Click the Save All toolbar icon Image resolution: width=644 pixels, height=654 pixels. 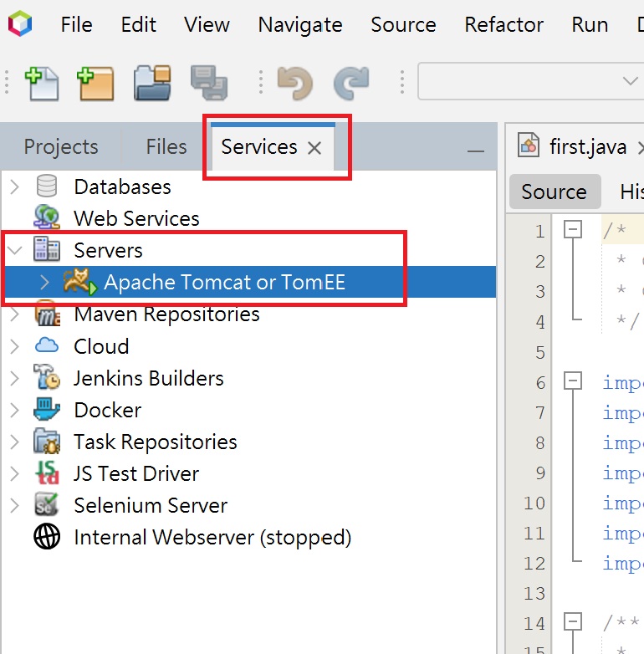[x=208, y=83]
